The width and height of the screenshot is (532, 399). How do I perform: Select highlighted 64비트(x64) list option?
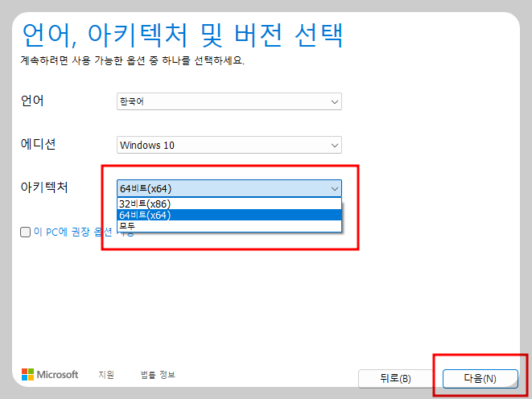[229, 215]
